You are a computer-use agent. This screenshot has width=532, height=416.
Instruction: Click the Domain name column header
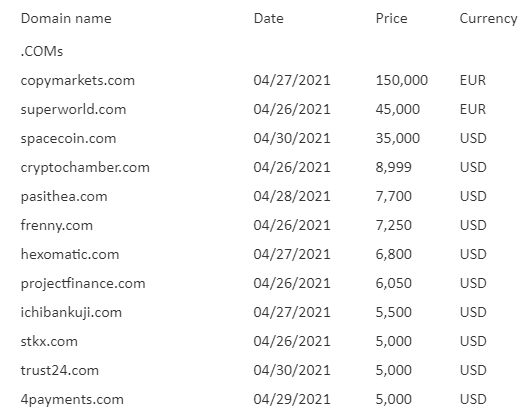66,18
